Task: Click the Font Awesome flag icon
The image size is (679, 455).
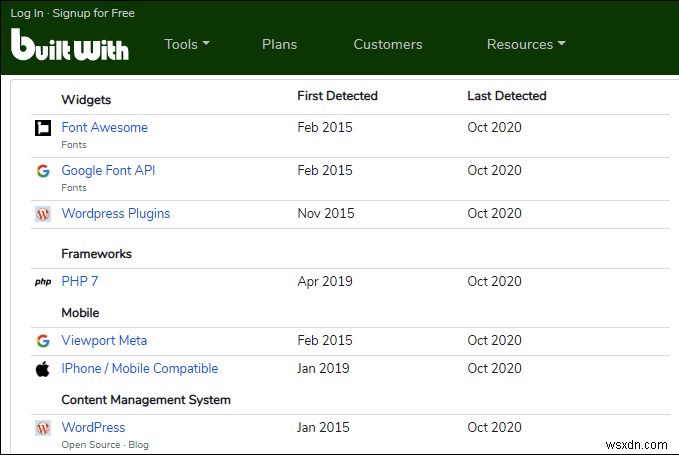Action: [x=43, y=128]
